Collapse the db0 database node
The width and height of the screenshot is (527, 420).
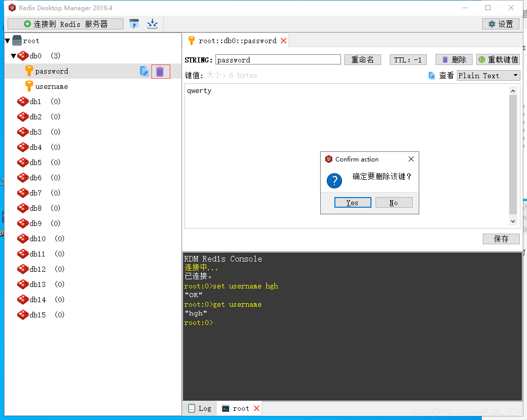[13, 56]
